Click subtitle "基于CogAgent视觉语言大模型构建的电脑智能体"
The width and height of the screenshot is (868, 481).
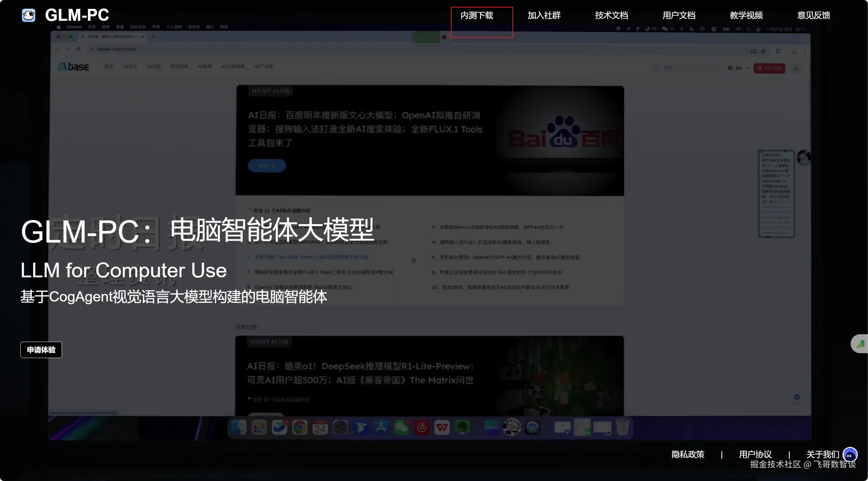174,296
